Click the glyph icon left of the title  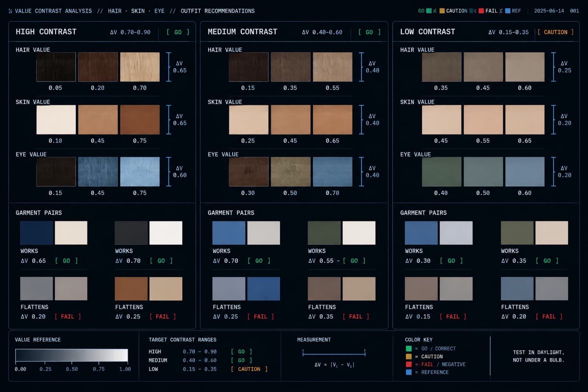point(10,11)
